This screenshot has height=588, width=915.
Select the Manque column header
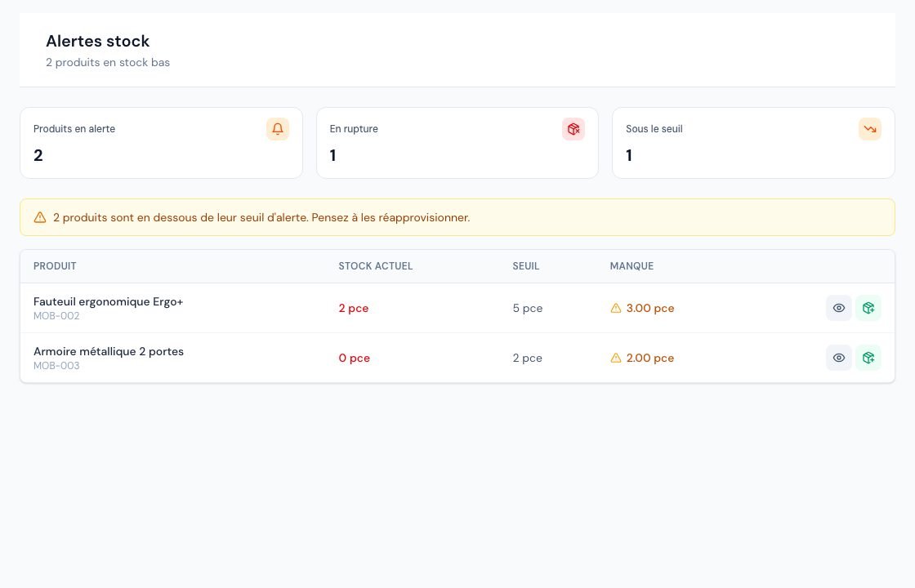632,266
